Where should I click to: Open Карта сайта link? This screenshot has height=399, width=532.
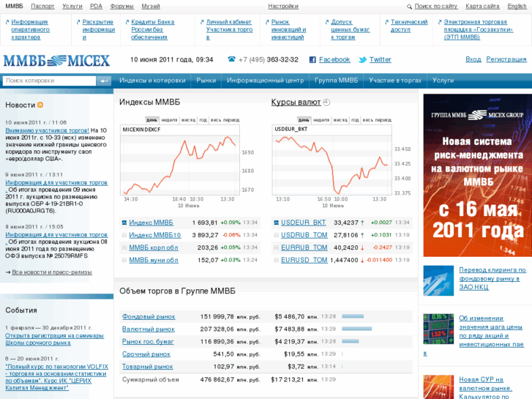point(482,6)
